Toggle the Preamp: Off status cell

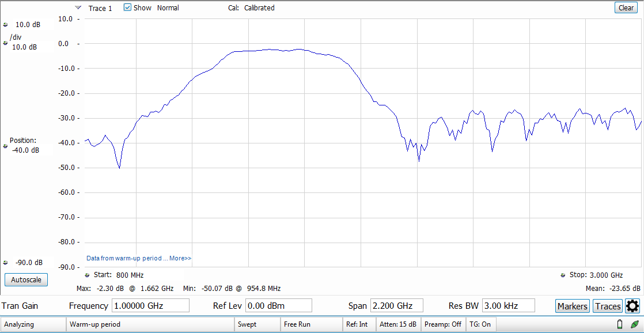pos(442,324)
